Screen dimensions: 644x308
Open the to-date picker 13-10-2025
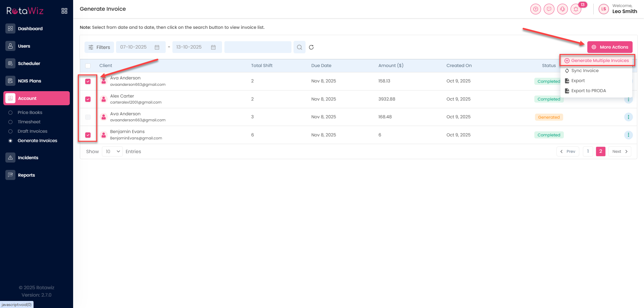[197, 47]
